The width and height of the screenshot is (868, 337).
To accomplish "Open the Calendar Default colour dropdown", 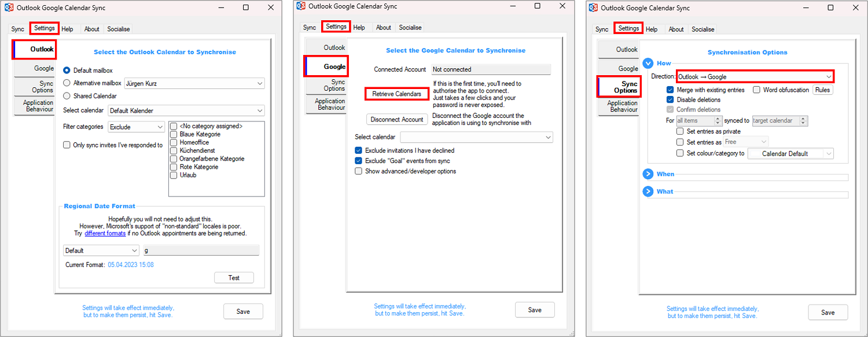I will 791,154.
